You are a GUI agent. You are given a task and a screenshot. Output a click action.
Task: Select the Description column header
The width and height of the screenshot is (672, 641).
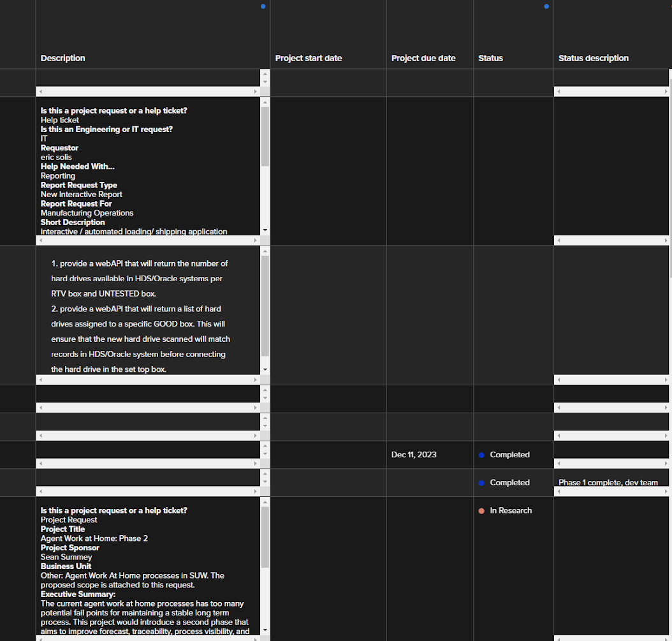tap(63, 58)
